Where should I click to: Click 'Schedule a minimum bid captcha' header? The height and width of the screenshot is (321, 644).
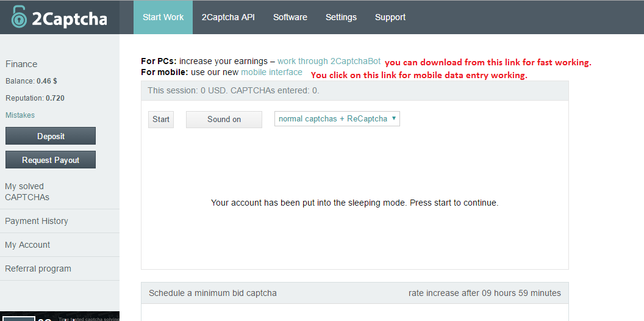[x=213, y=293]
